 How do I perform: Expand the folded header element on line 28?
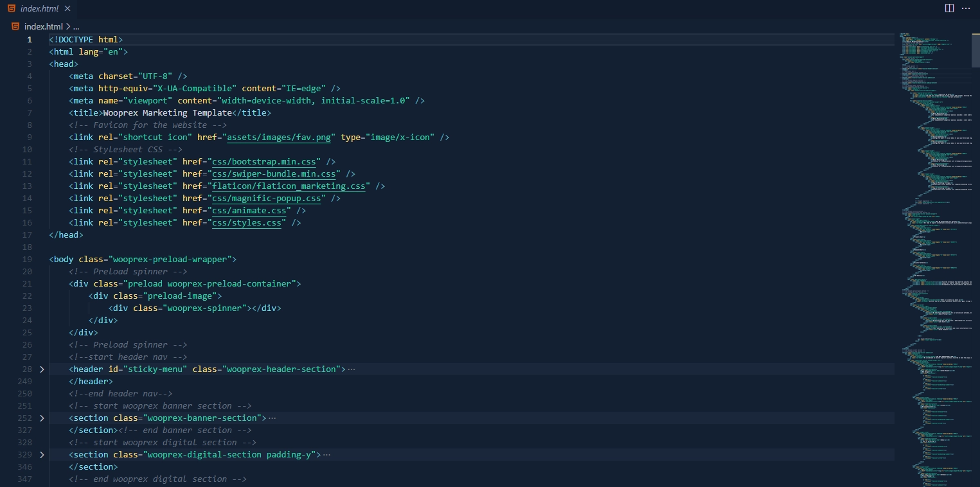(41, 369)
